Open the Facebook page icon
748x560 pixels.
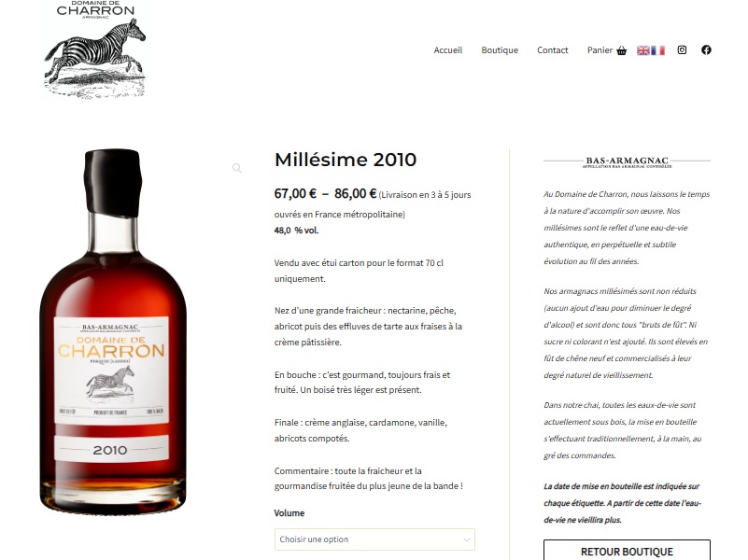point(707,50)
